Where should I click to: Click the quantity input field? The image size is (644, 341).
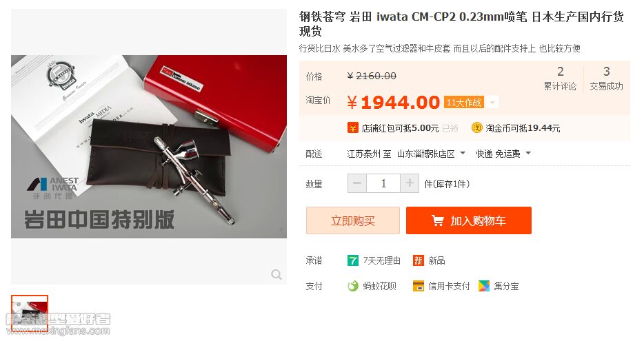click(383, 183)
